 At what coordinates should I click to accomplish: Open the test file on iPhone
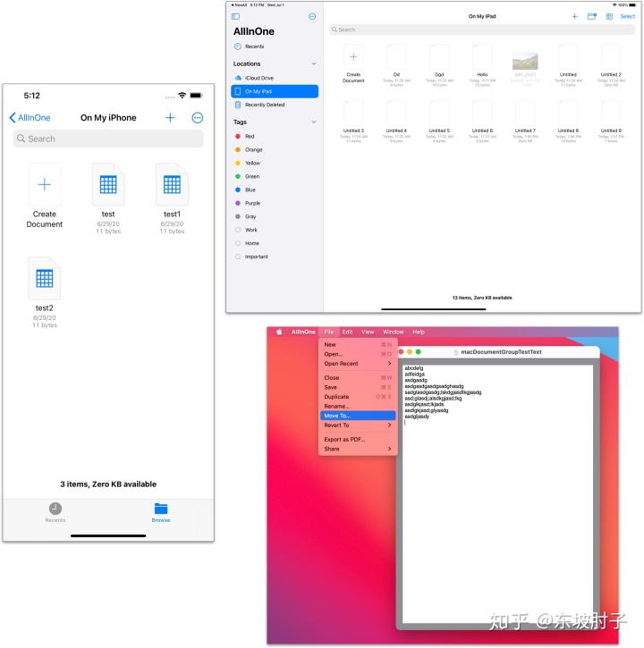tap(108, 198)
